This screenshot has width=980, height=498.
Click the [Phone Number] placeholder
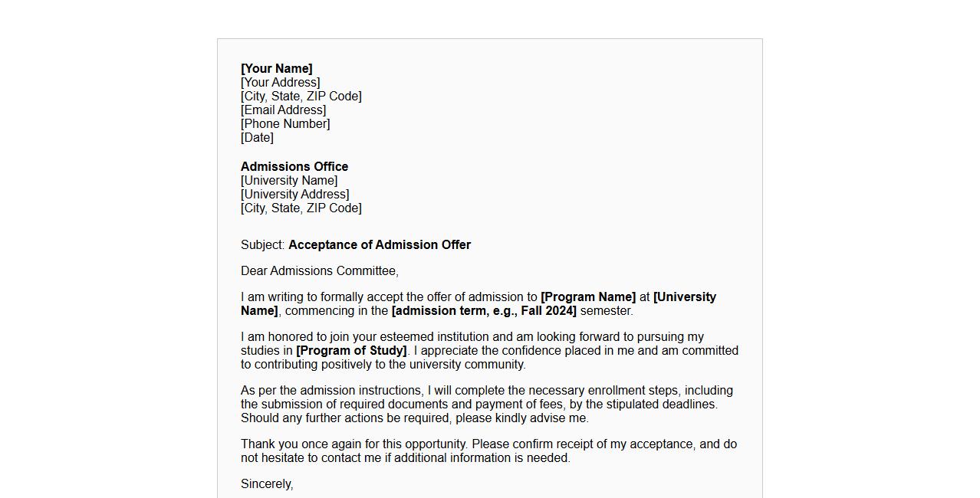coord(285,124)
